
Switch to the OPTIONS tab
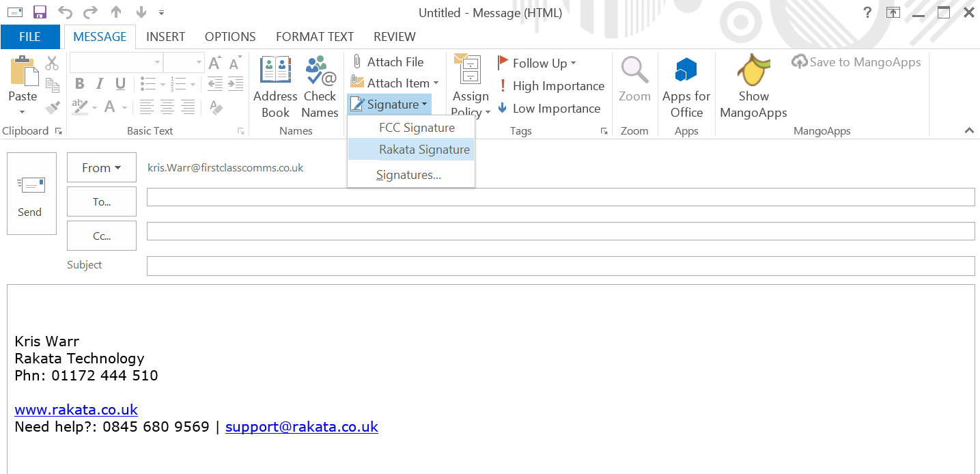pos(230,37)
